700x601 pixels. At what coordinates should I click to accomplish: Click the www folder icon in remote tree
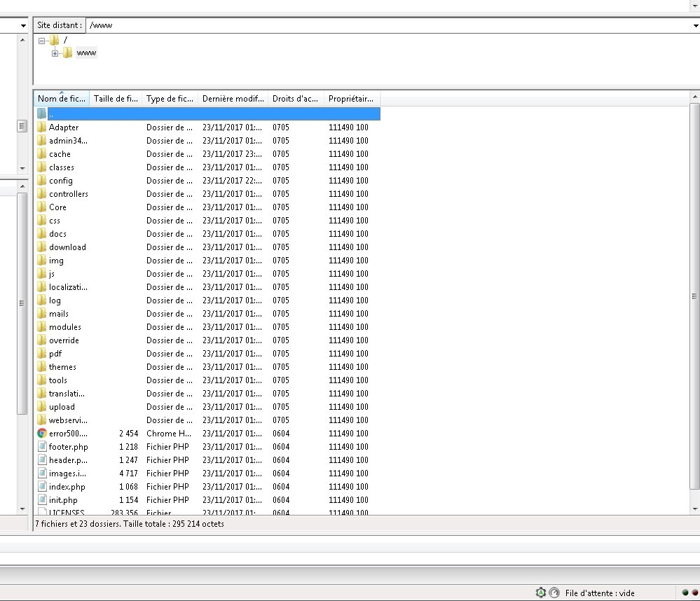point(67,53)
